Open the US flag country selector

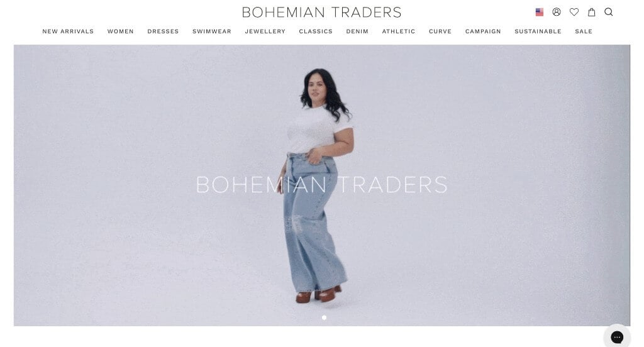539,13
